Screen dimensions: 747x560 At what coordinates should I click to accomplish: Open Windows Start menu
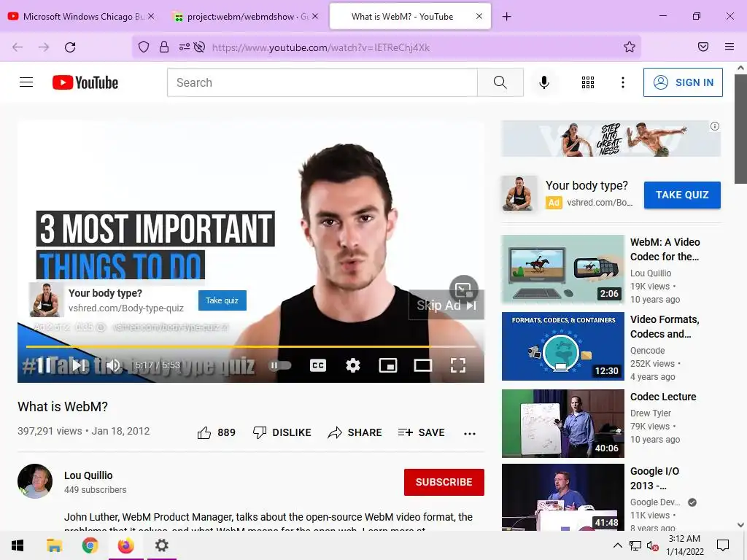(x=18, y=545)
